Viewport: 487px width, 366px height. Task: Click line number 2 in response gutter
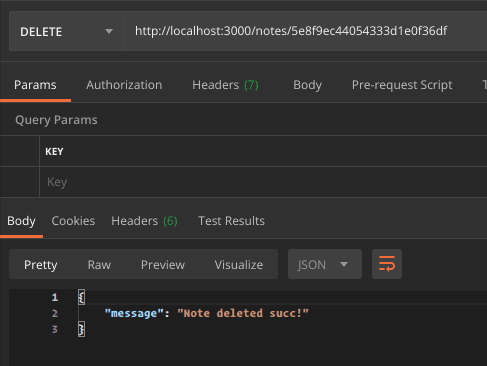click(x=55, y=313)
